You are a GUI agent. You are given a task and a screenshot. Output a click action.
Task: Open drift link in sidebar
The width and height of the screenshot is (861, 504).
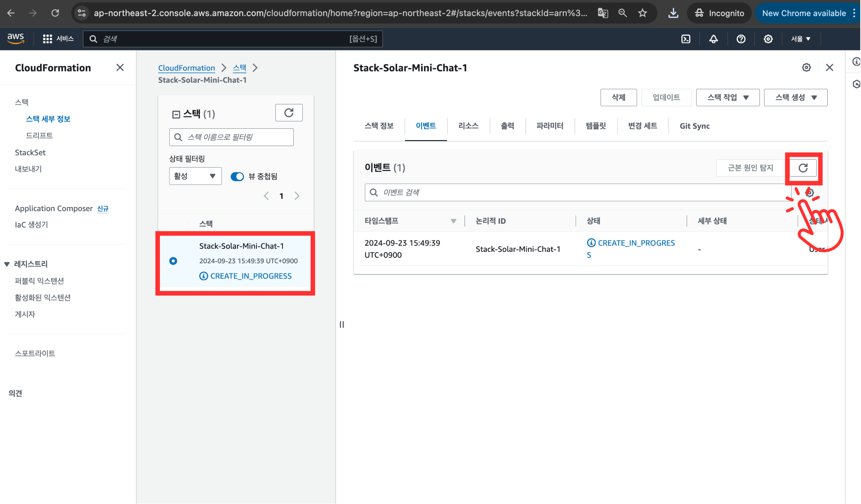pos(39,136)
